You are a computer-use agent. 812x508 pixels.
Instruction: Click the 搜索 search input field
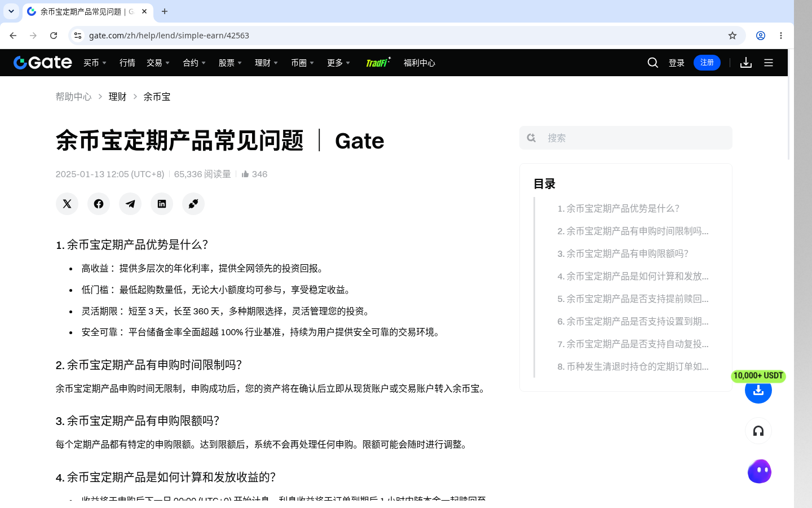[x=626, y=138]
